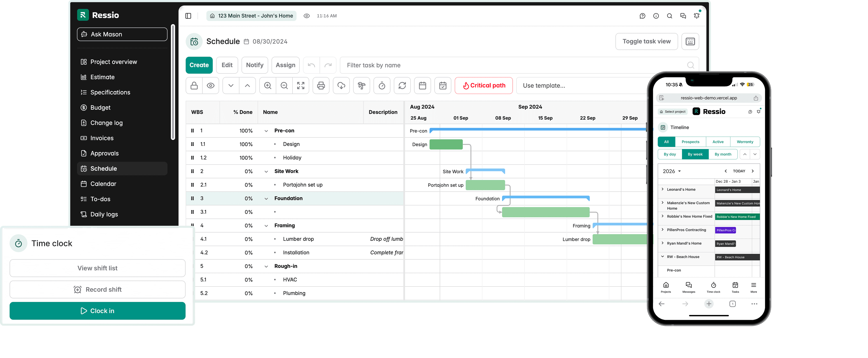The height and width of the screenshot is (358, 868).
Task: Click View shift list button
Action: 97,268
